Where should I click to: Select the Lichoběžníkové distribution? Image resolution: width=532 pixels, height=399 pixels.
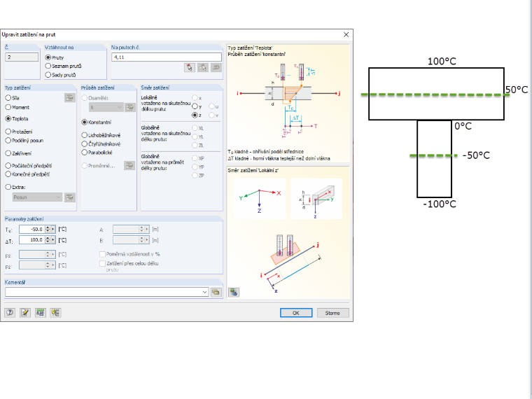coord(85,135)
